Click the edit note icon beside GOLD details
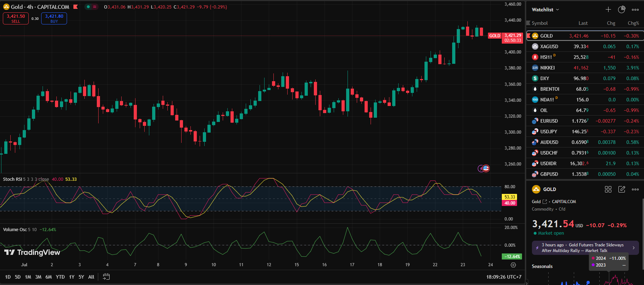644x285 pixels. click(x=622, y=189)
